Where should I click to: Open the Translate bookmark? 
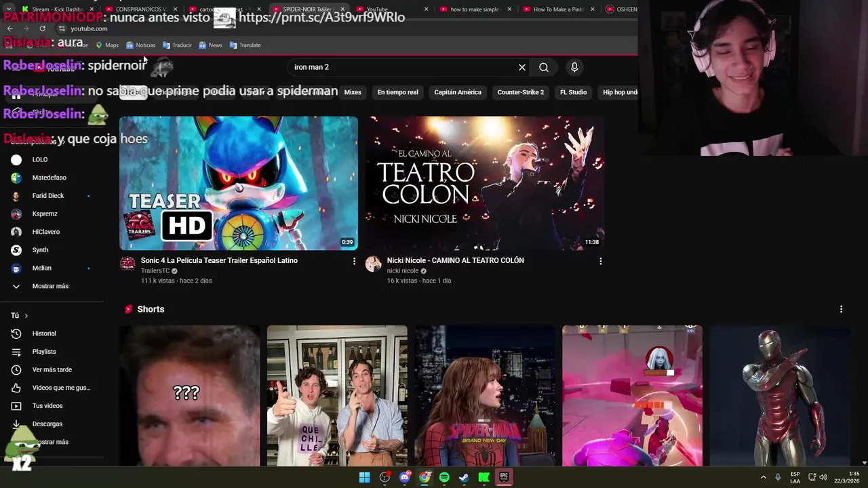[x=245, y=45]
